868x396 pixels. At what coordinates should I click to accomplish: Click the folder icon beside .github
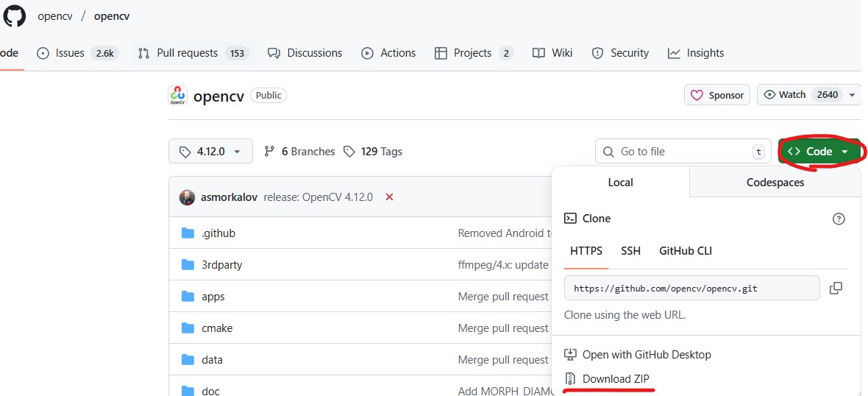(x=188, y=233)
